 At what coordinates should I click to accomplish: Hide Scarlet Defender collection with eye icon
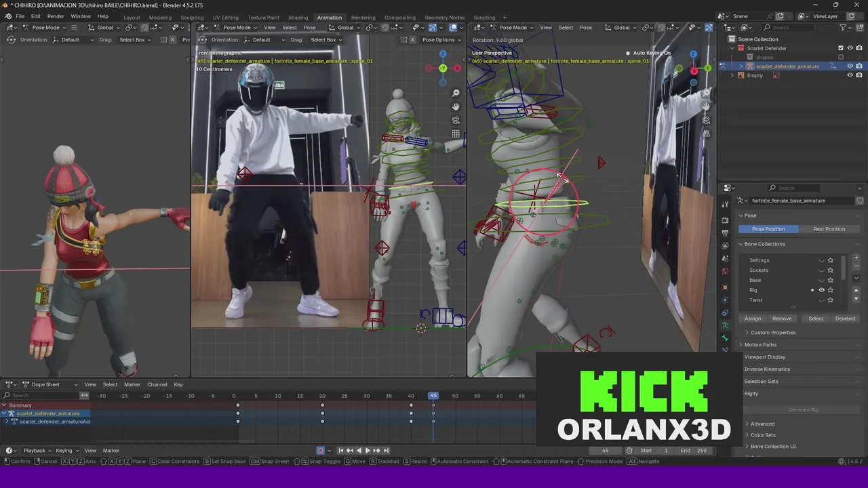(x=850, y=48)
